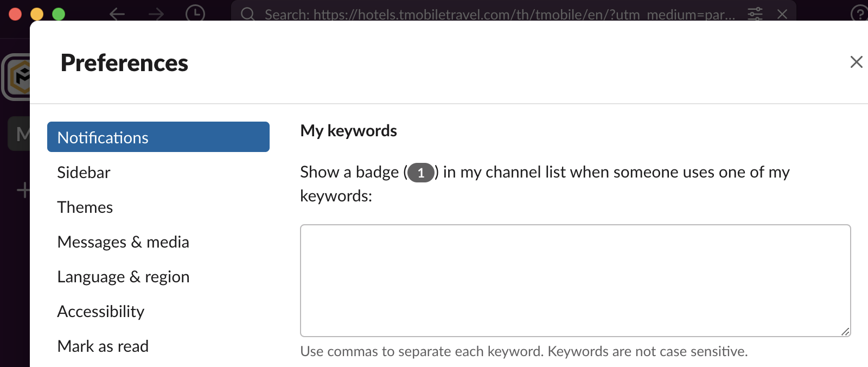The height and width of the screenshot is (367, 868).
Task: Open search filters slider icon
Action: 755,14
